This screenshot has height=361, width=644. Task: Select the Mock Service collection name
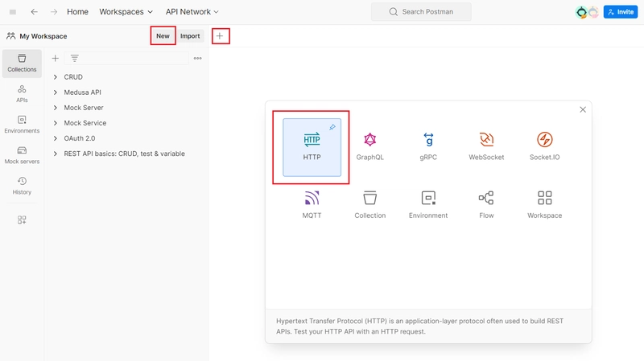85,123
